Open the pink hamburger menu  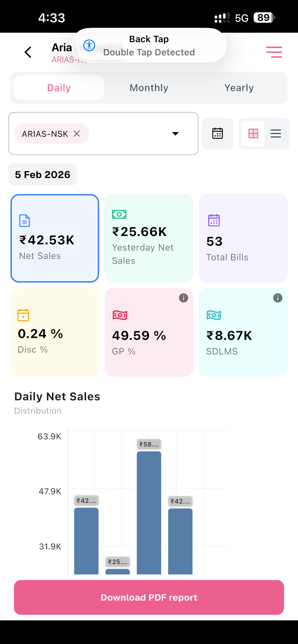pos(274,52)
